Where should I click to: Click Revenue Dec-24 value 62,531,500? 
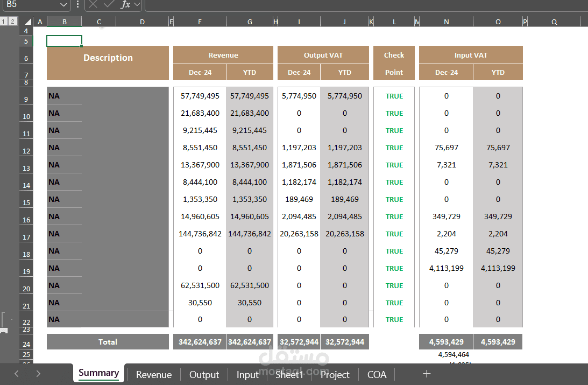click(200, 285)
